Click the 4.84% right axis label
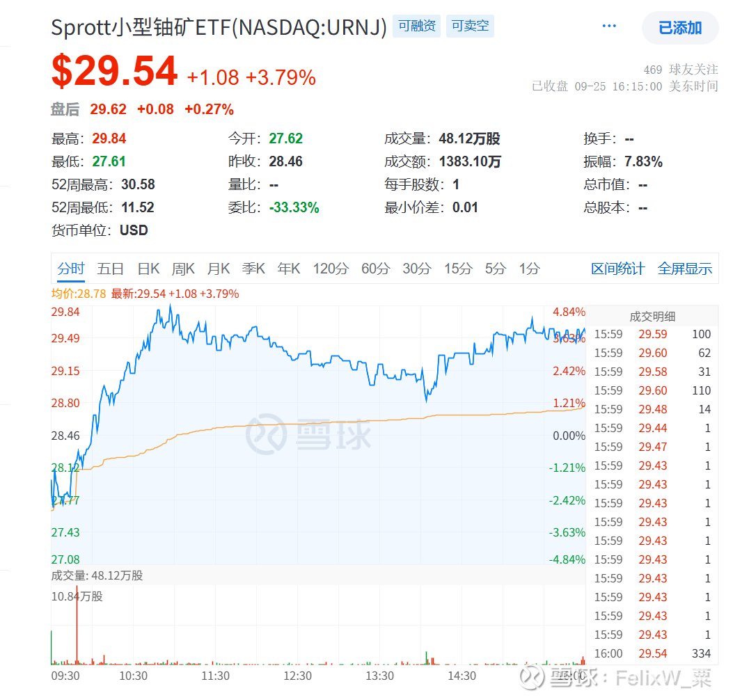This screenshot has height=700, width=733. [569, 312]
